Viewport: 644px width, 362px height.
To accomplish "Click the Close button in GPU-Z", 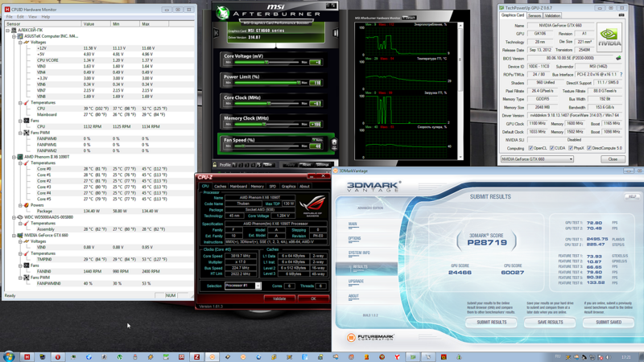I will point(613,159).
